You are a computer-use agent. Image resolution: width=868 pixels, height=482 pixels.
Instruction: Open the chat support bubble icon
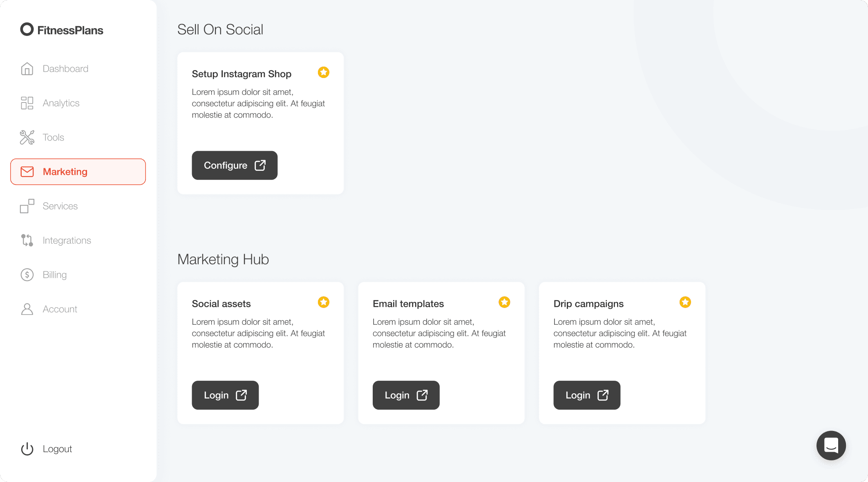click(x=831, y=445)
